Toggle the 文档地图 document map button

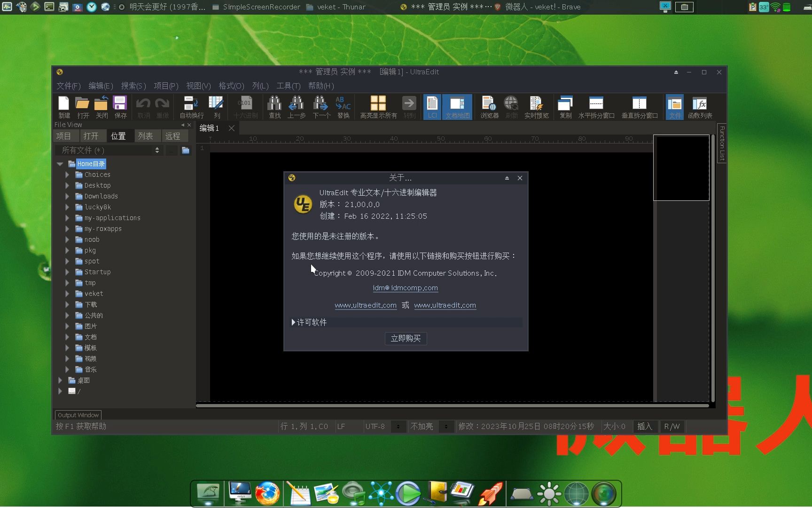[457, 107]
